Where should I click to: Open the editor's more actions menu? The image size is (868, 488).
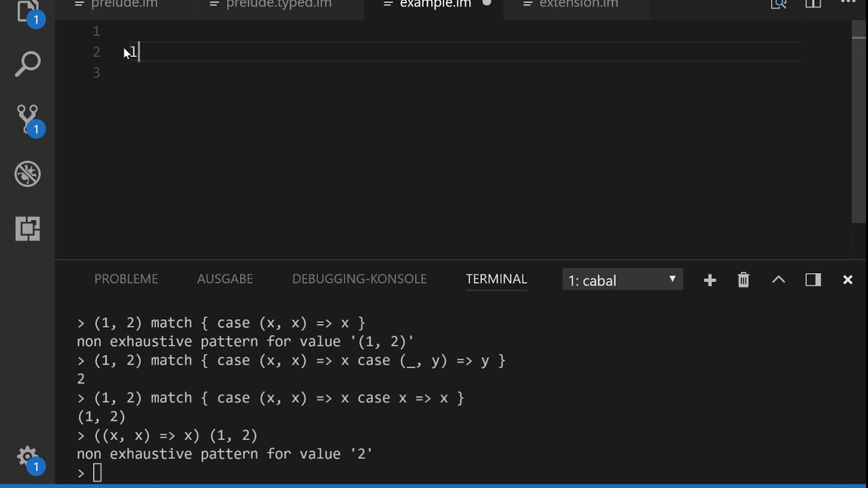point(848,3)
